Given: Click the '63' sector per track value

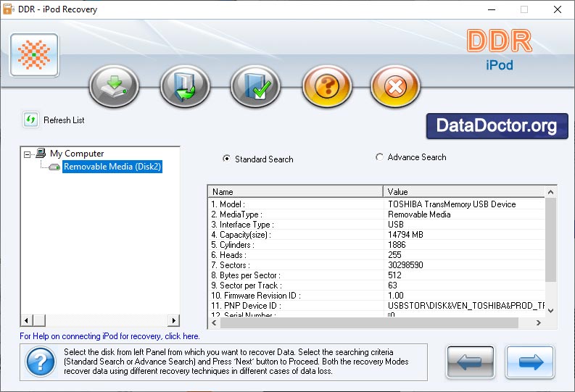Looking at the screenshot, I should coord(392,285).
